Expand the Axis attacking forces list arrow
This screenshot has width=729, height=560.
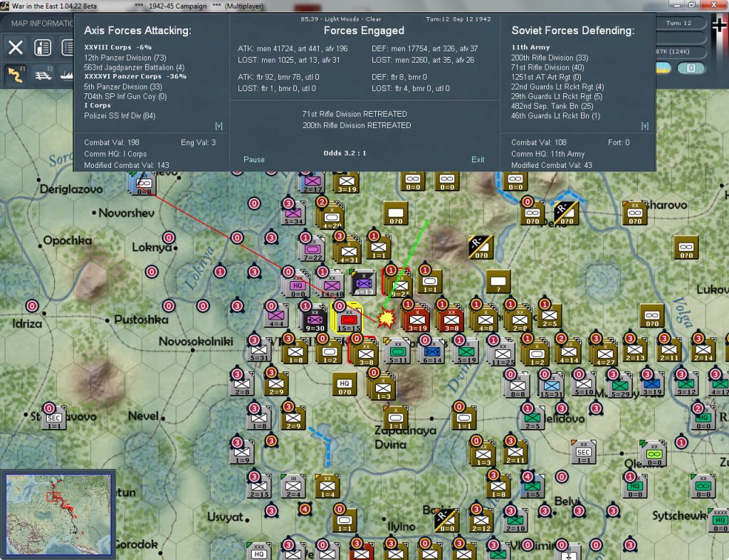(x=219, y=126)
